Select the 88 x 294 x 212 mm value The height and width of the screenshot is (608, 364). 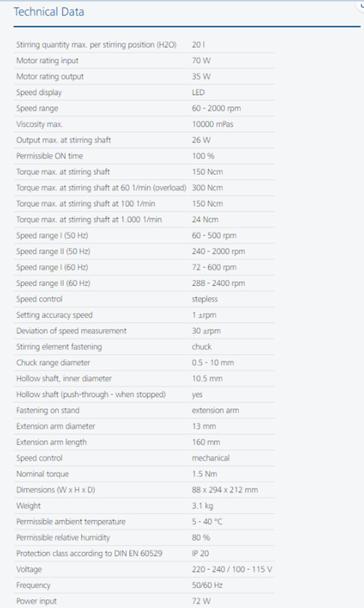225,490
